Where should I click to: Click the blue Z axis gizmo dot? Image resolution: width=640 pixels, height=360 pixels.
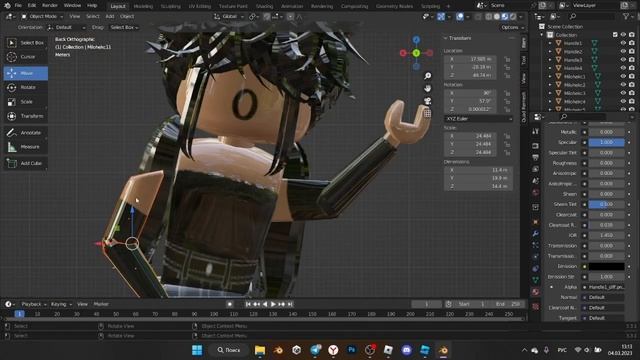coord(416,40)
